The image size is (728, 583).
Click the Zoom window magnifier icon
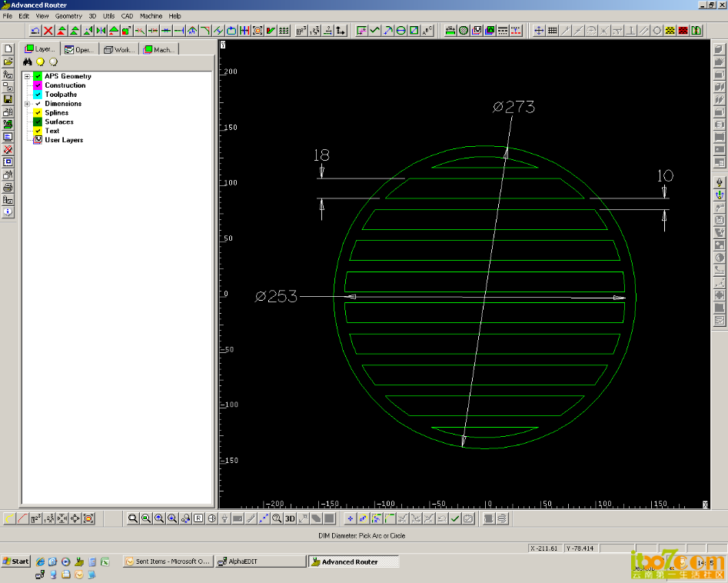tap(133, 518)
